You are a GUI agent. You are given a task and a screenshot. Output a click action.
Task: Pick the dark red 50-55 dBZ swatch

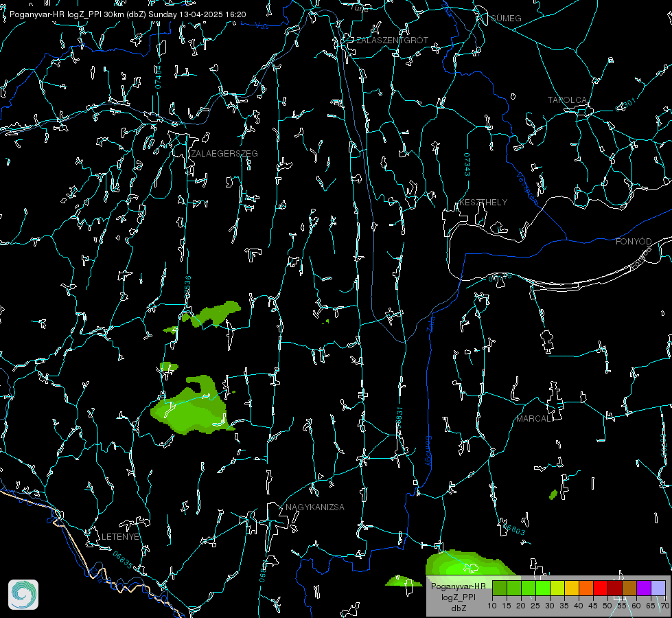point(615,588)
